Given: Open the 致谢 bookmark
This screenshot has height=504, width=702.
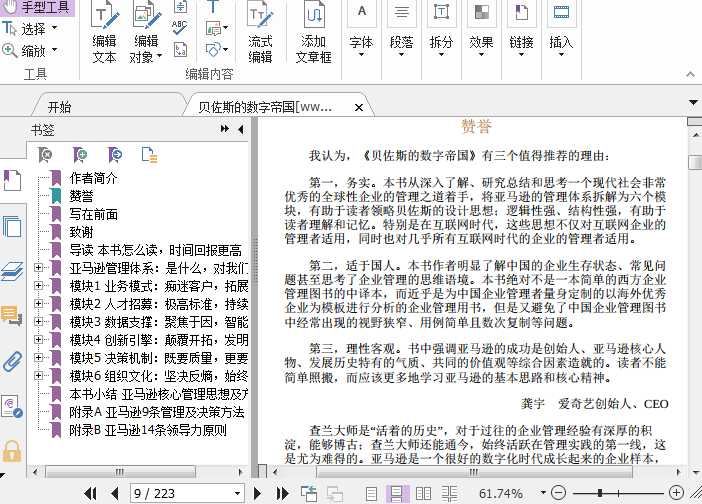Looking at the screenshot, I should click(x=81, y=232).
